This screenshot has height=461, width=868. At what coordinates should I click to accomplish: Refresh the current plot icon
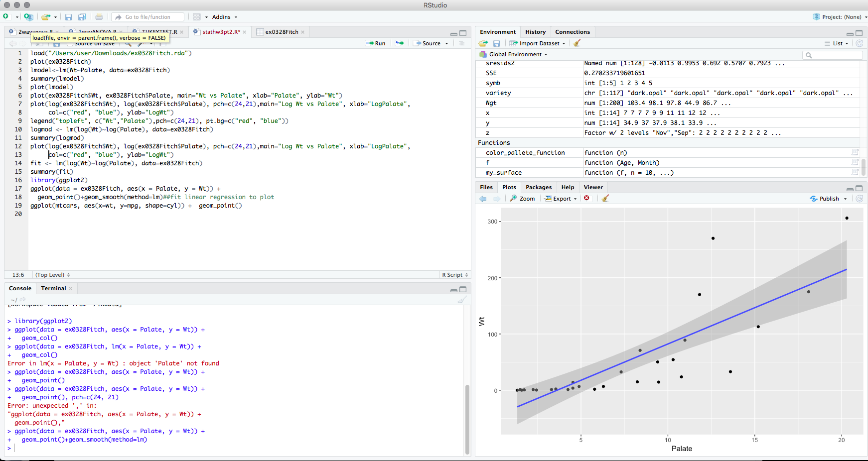[x=859, y=199]
